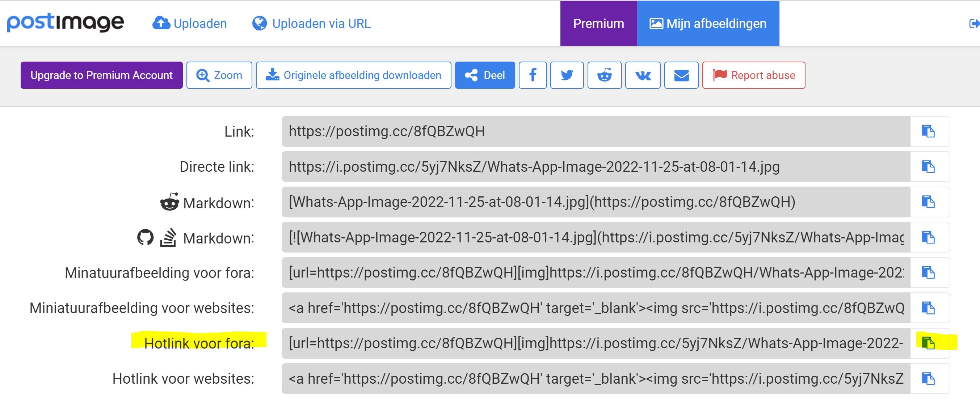Copy Hotlink voor websites code icon
This screenshot has height=400, width=980.
point(928,379)
